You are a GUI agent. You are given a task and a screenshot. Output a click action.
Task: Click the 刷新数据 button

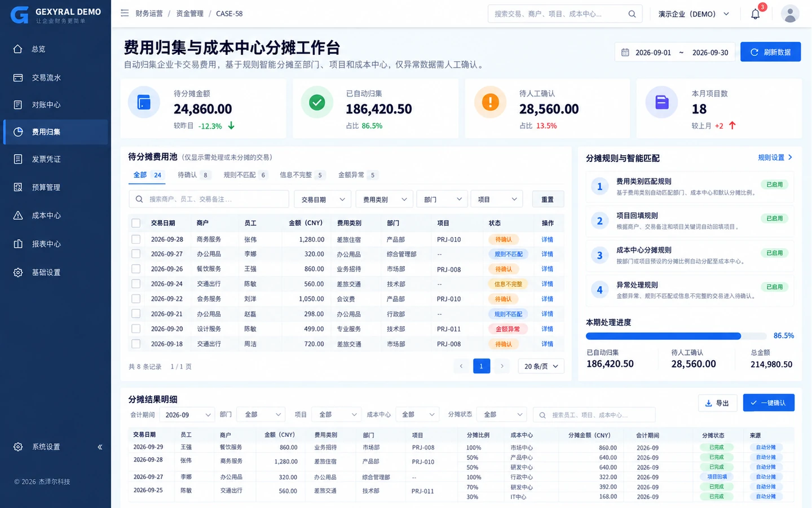pos(770,52)
